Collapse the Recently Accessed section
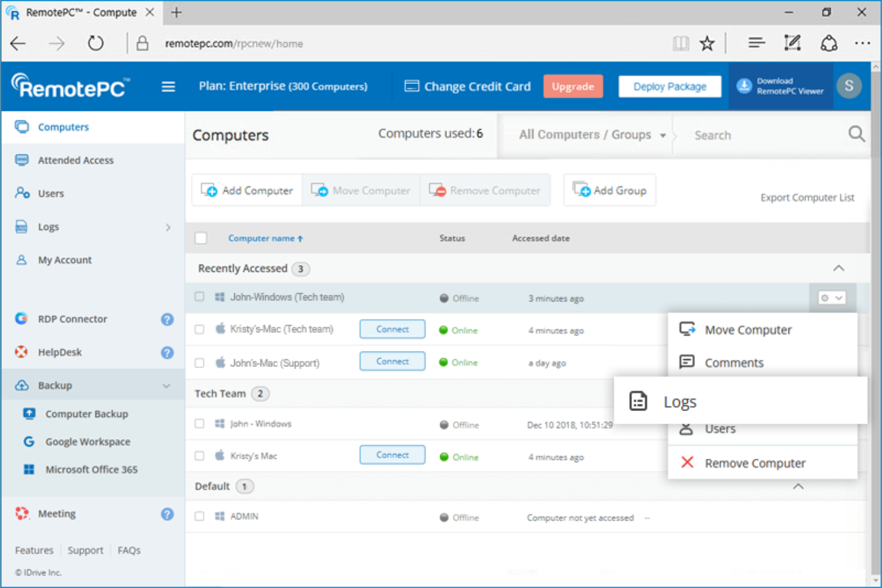Screen dimensions: 882x588 (839, 268)
